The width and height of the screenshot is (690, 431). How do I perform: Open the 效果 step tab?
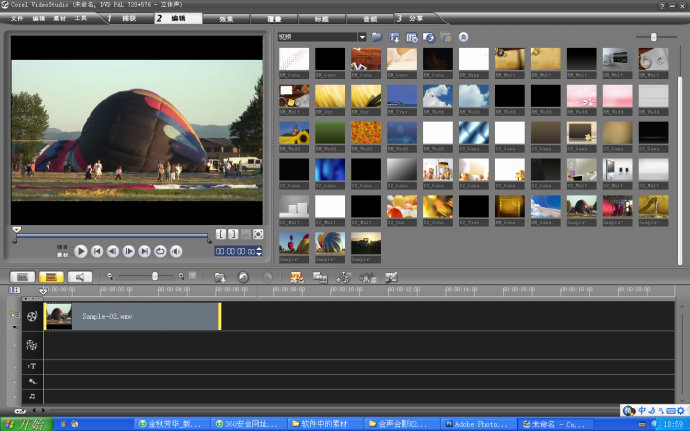pyautogui.click(x=227, y=18)
